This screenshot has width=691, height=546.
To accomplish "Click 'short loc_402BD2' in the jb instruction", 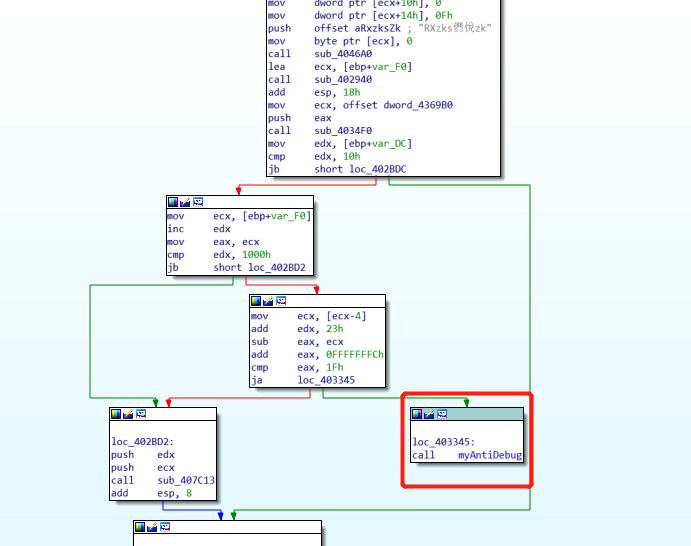I will [259, 268].
